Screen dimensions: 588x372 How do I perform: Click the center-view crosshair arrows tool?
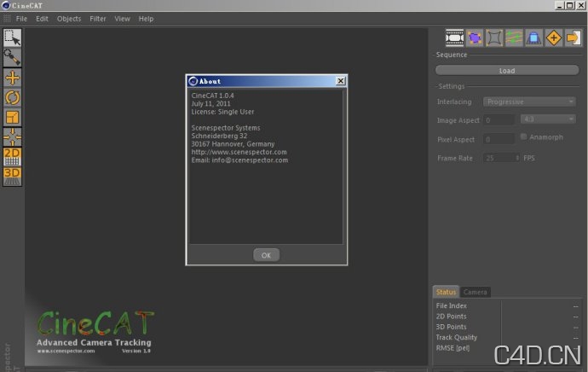click(x=13, y=137)
